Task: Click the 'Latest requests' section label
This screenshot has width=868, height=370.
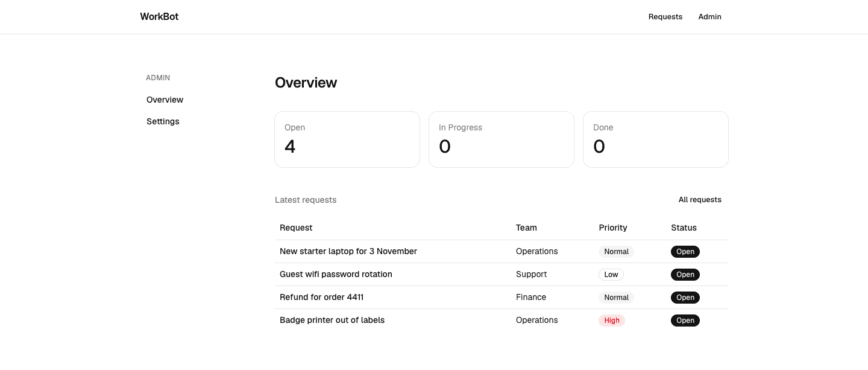Action: click(306, 200)
